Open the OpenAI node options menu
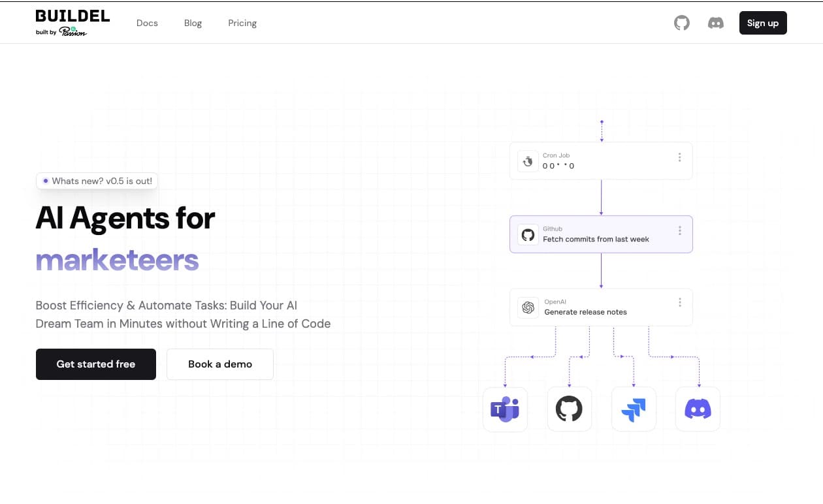 (679, 302)
